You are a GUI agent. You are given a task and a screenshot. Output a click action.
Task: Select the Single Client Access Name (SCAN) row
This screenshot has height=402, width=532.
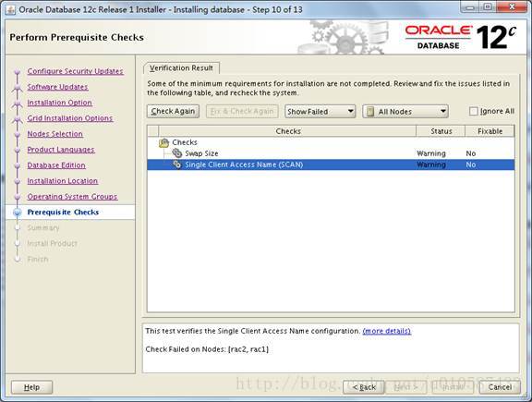tap(331, 164)
